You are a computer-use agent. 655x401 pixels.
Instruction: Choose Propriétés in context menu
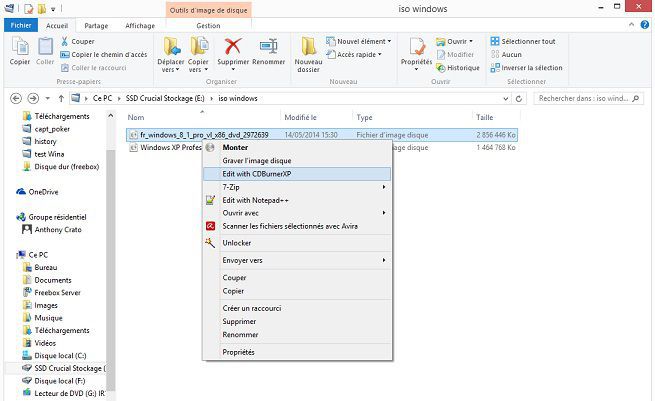(297, 352)
